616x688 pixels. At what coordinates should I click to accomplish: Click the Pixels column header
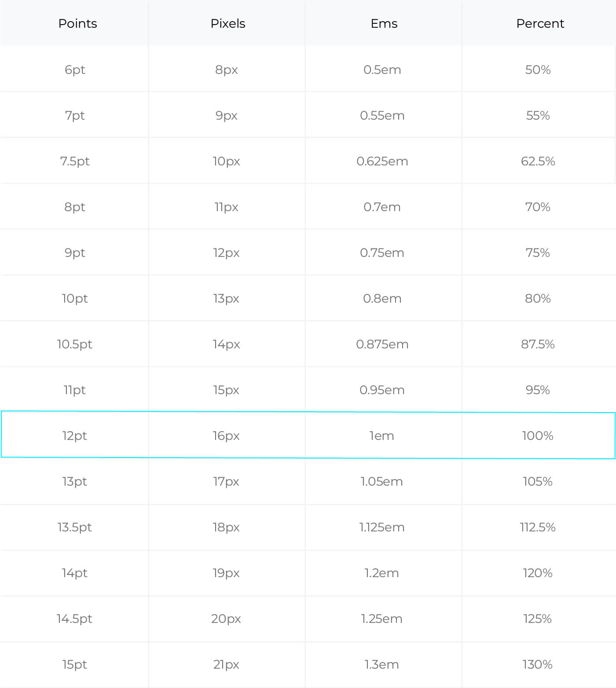[227, 23]
